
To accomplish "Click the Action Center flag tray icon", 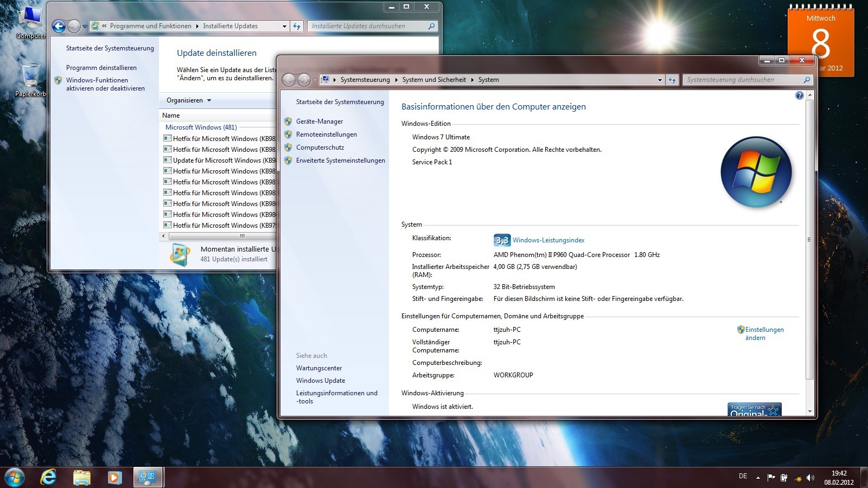I will click(x=771, y=477).
